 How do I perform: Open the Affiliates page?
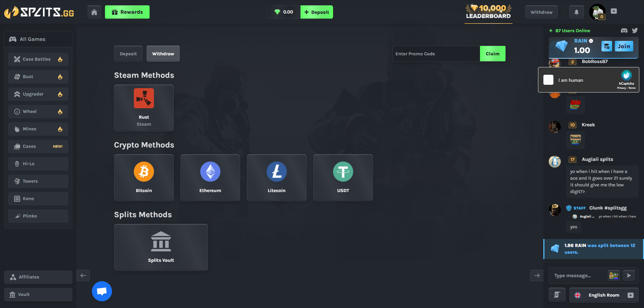point(38,277)
